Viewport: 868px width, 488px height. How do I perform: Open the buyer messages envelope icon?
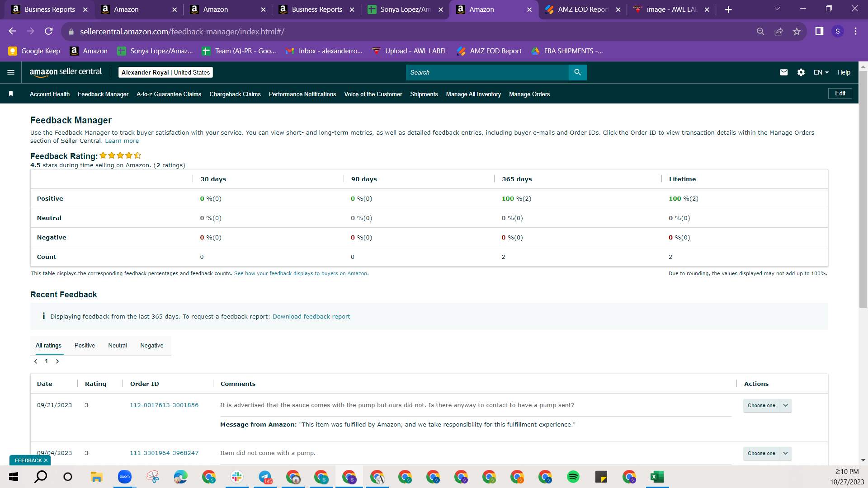784,72
